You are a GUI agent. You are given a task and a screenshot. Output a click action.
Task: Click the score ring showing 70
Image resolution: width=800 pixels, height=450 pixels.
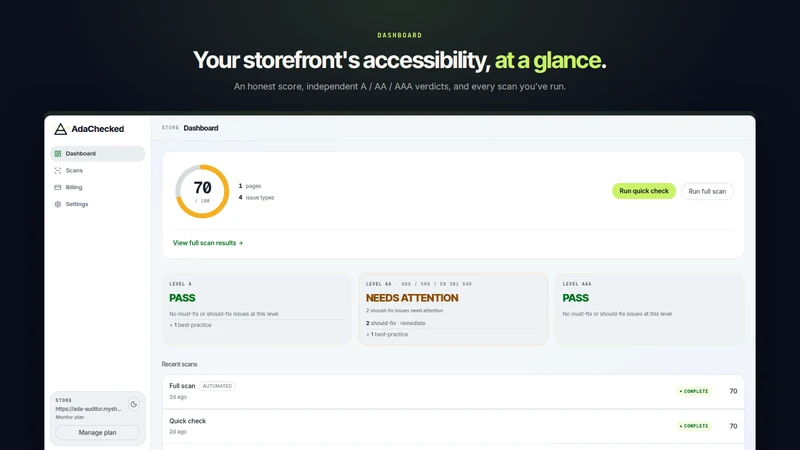point(202,191)
